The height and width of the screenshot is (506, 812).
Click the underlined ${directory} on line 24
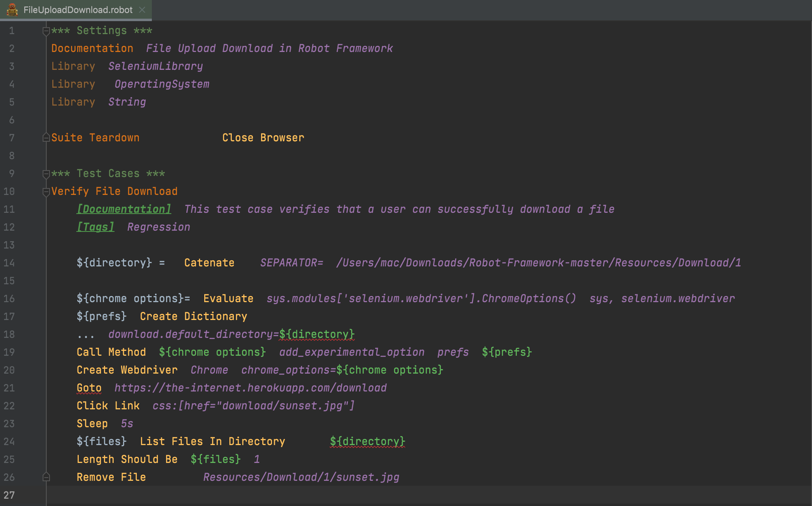367,441
